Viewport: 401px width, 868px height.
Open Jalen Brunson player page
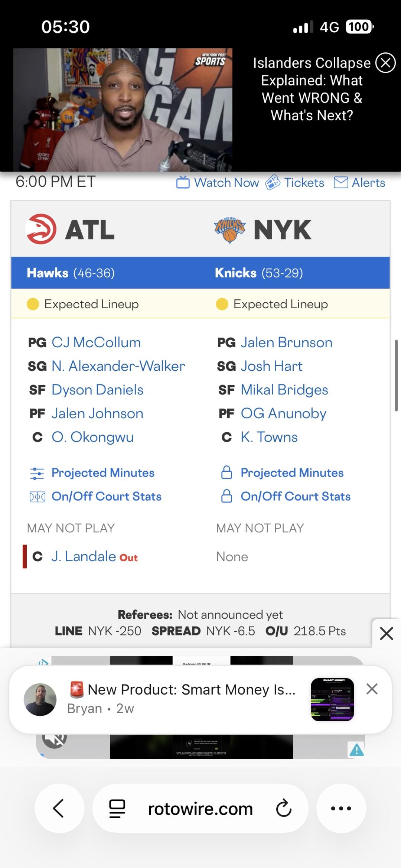286,342
